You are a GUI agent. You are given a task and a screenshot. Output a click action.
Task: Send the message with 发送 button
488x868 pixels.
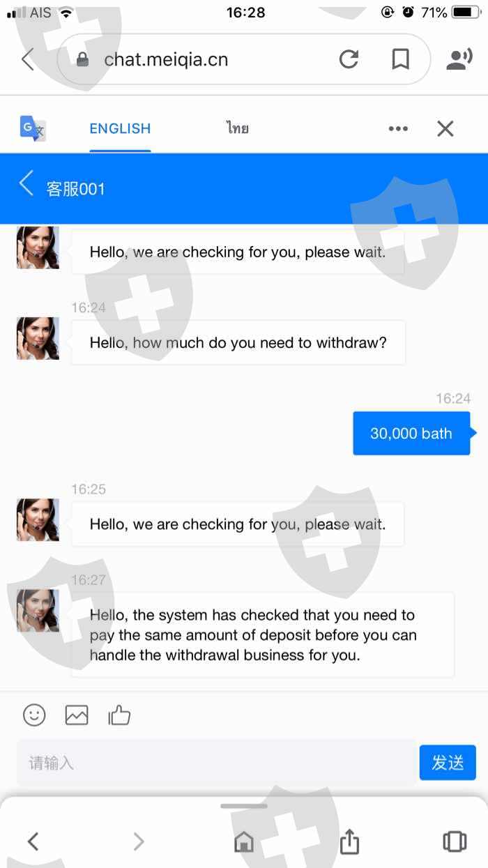tap(448, 763)
